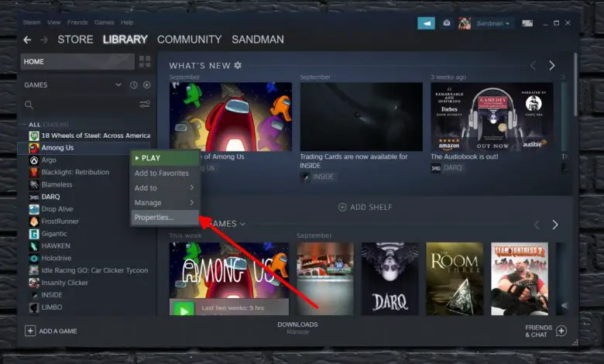Click the green play button on Among Us
The width and height of the screenshot is (604, 364).
(184, 309)
